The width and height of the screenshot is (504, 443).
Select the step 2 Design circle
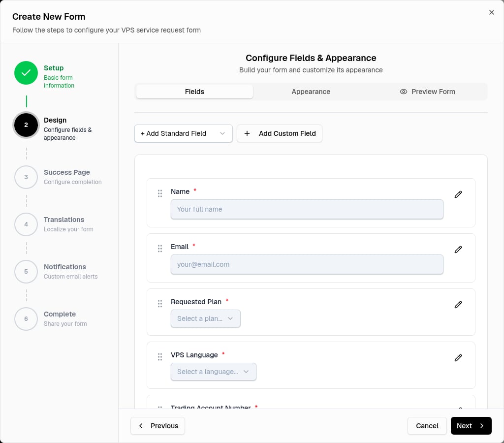(26, 125)
